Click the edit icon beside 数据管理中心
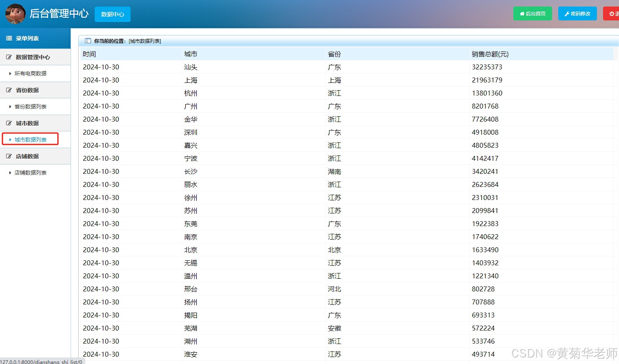Image resolution: width=619 pixels, height=364 pixels. (x=9, y=57)
